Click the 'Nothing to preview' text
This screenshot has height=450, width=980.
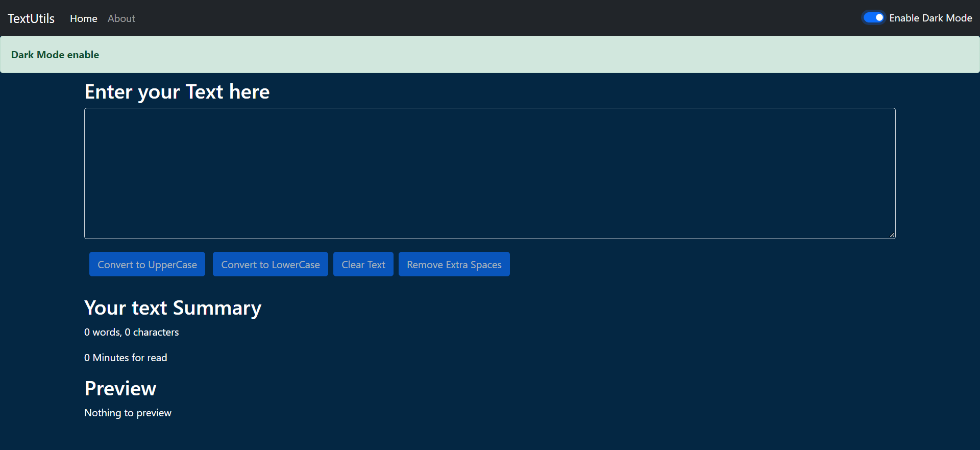[128, 413]
